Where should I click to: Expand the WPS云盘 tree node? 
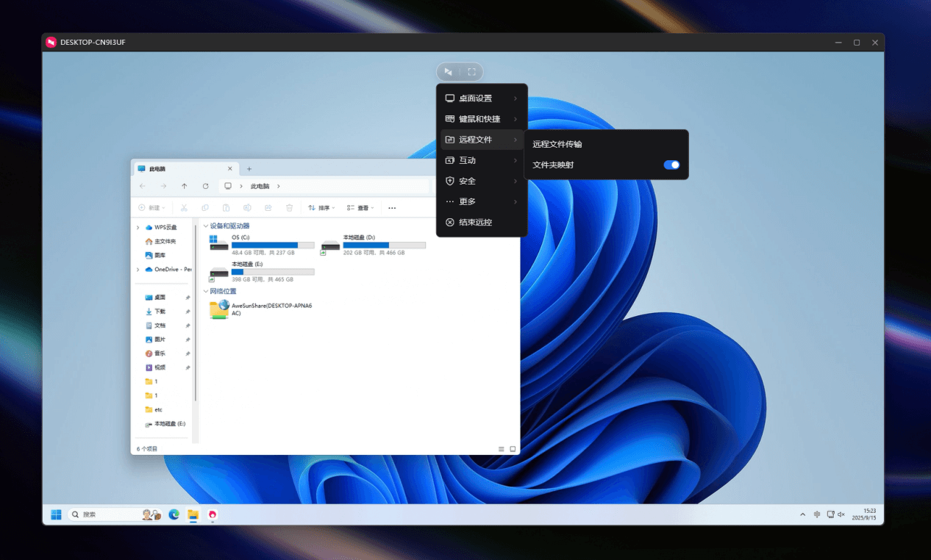pyautogui.click(x=138, y=227)
